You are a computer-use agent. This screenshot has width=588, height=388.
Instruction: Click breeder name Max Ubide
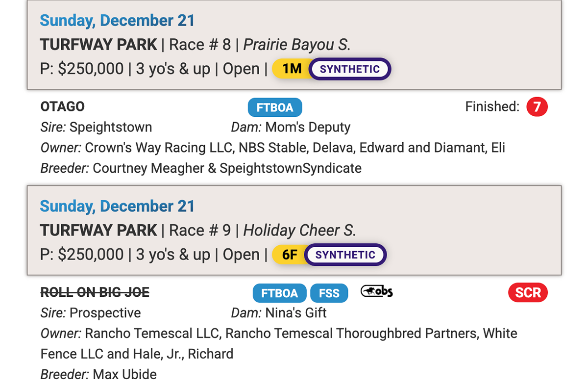[125, 375]
